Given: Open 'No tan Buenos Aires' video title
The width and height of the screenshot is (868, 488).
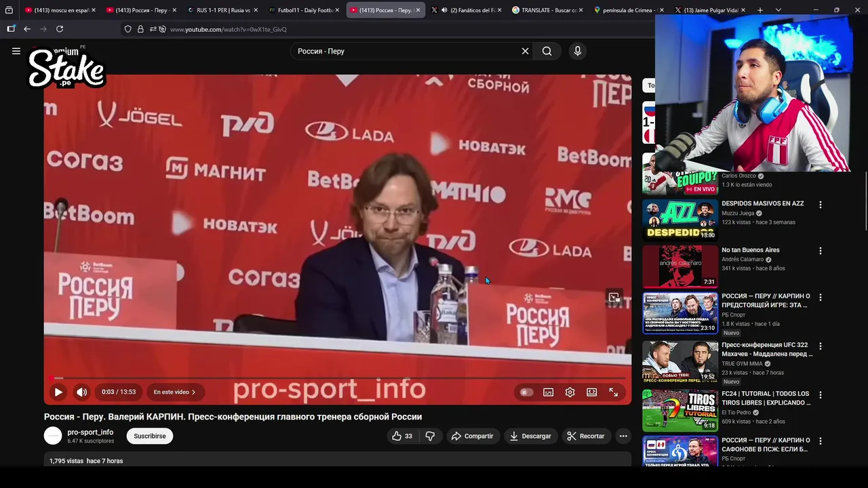Looking at the screenshot, I should click(x=750, y=250).
